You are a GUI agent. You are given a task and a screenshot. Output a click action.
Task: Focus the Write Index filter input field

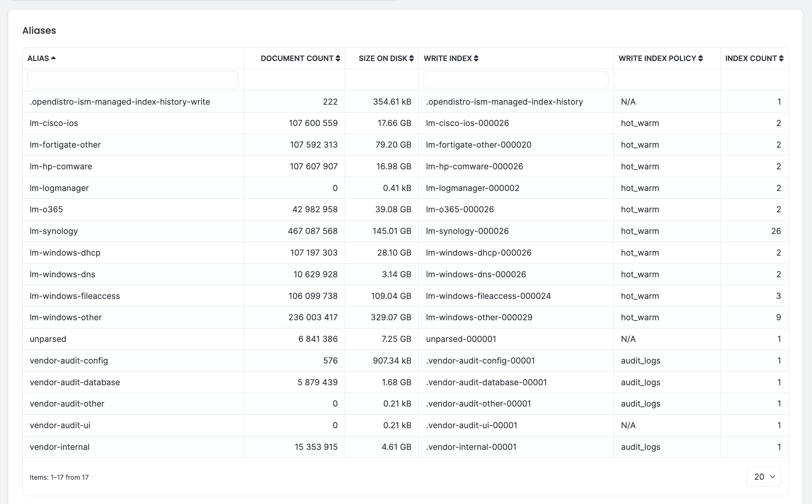click(516, 80)
